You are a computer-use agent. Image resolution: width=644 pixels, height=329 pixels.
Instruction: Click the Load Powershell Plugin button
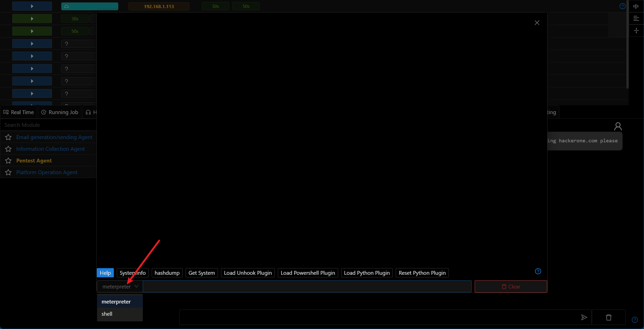click(x=308, y=273)
